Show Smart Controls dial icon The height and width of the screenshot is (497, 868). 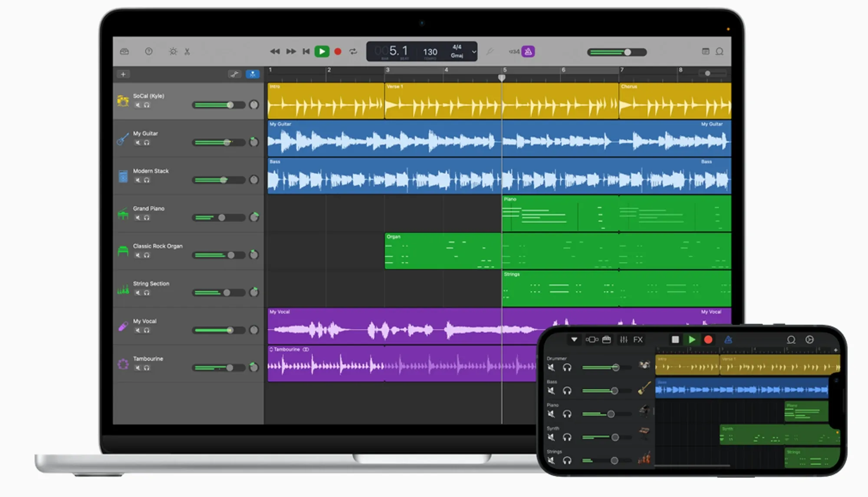173,52
